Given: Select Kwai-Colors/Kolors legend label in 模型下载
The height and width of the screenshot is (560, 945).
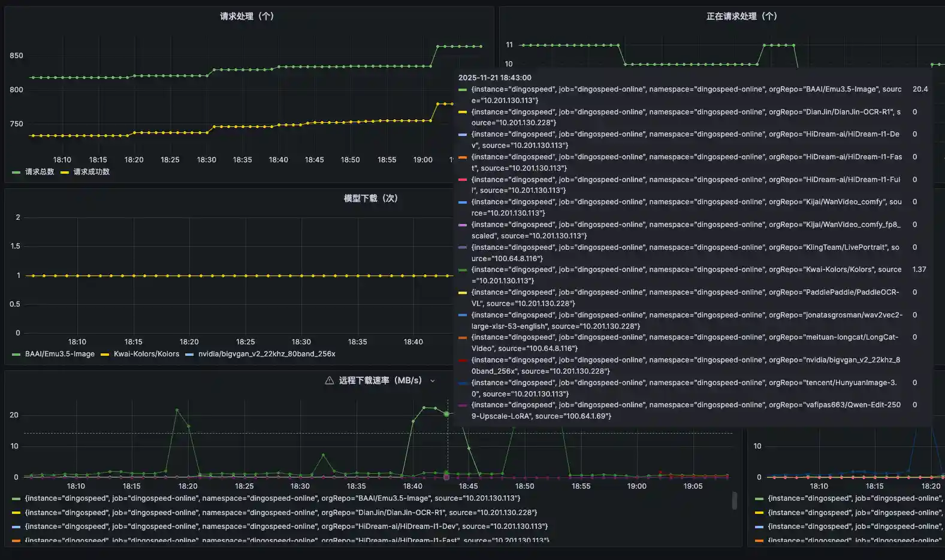Looking at the screenshot, I should 146,354.
